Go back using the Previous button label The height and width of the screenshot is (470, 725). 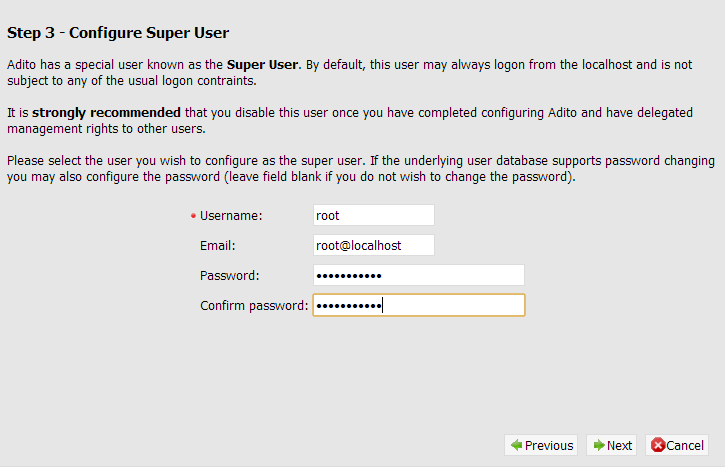[549, 445]
